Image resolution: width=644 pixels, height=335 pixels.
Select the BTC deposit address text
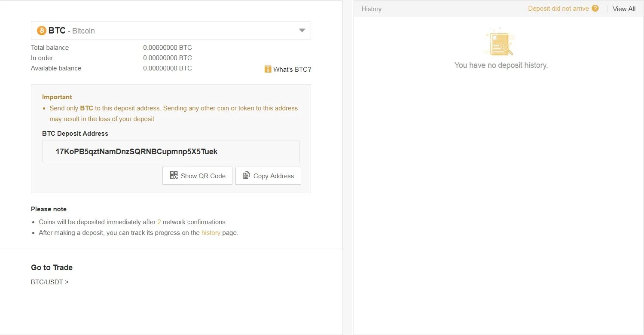click(137, 152)
